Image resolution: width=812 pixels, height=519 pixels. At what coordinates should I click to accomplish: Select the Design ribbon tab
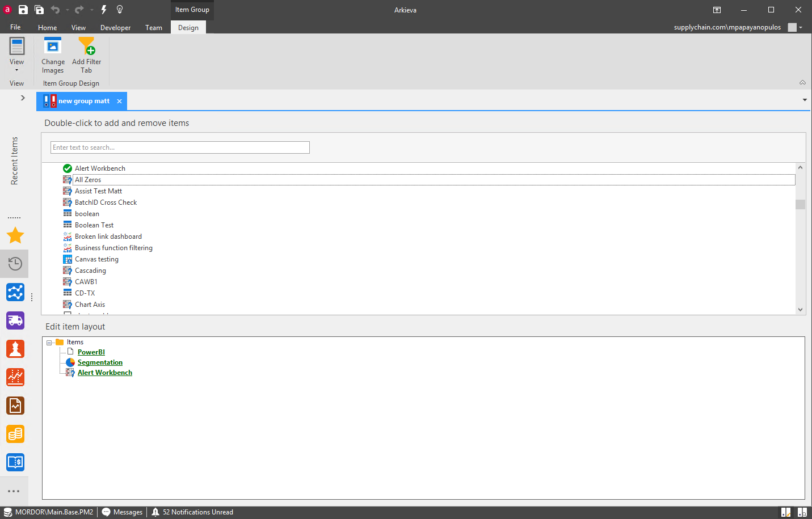tap(188, 27)
